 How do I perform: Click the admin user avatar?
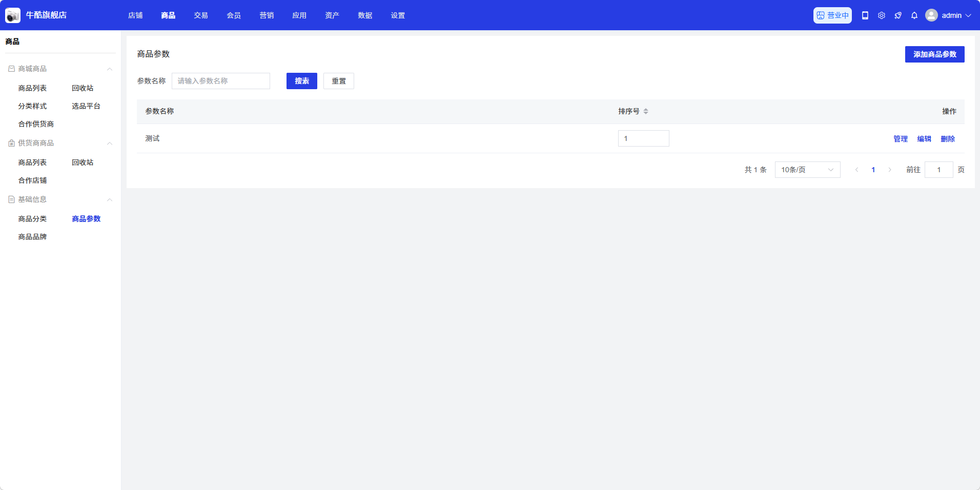[931, 15]
